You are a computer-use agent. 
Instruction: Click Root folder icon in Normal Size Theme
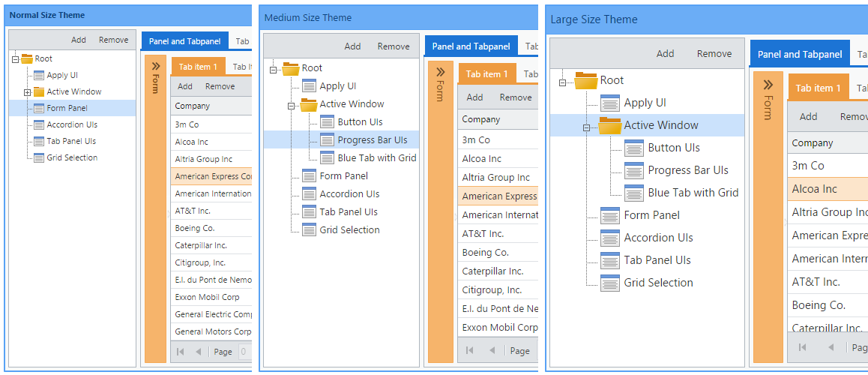(27, 58)
